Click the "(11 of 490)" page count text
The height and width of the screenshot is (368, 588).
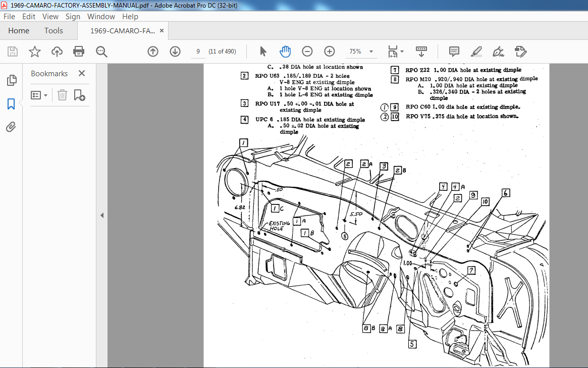click(x=223, y=51)
